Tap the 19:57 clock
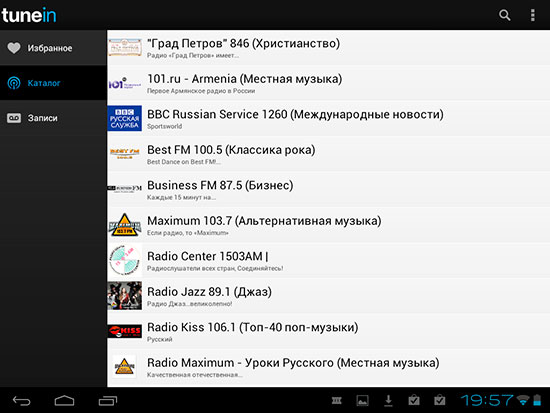The image size is (550, 413). [487, 400]
